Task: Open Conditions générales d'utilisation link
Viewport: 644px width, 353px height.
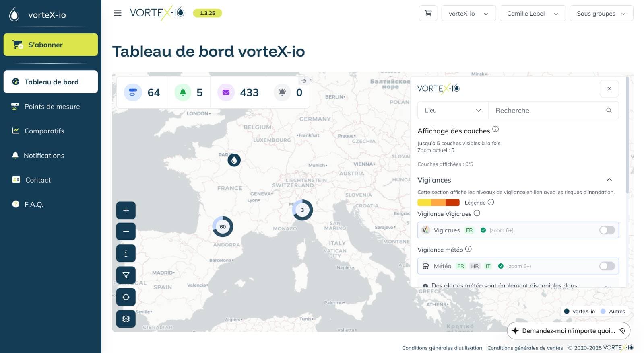Action: [442, 348]
